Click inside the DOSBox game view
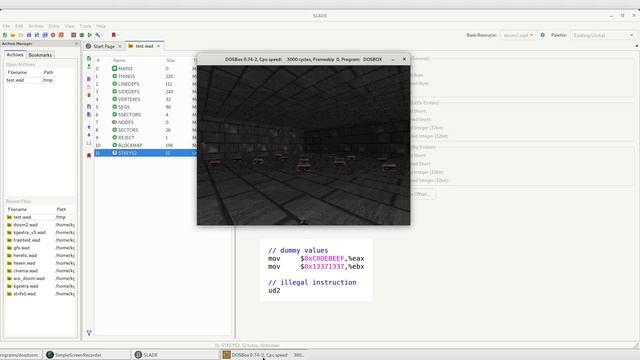Image resolution: width=640 pixels, height=360 pixels. coord(304,145)
